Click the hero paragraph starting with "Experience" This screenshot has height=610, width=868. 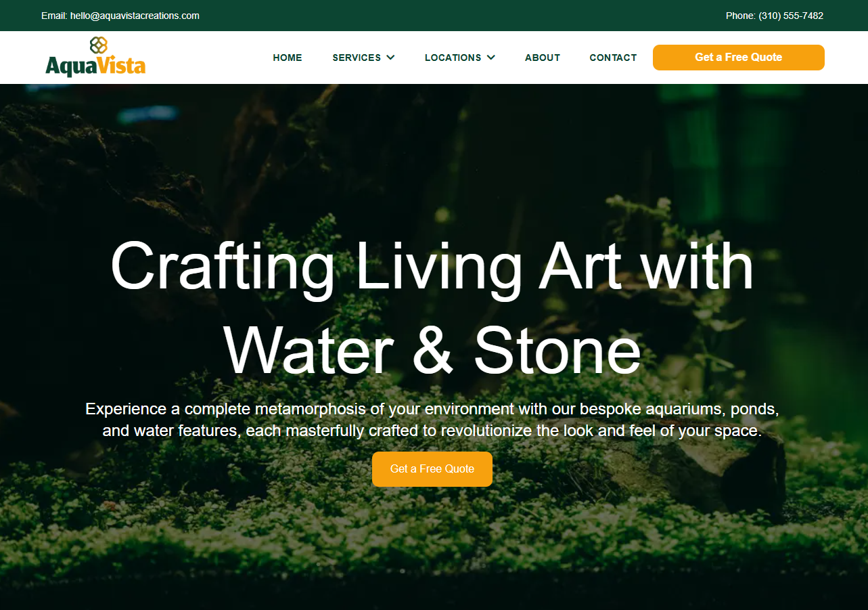tap(432, 420)
